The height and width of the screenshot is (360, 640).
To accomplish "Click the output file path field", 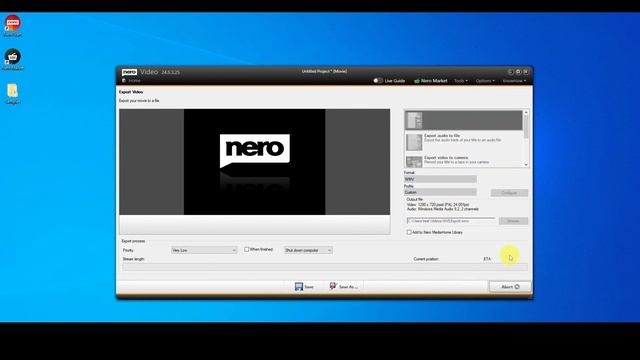I will 451,221.
